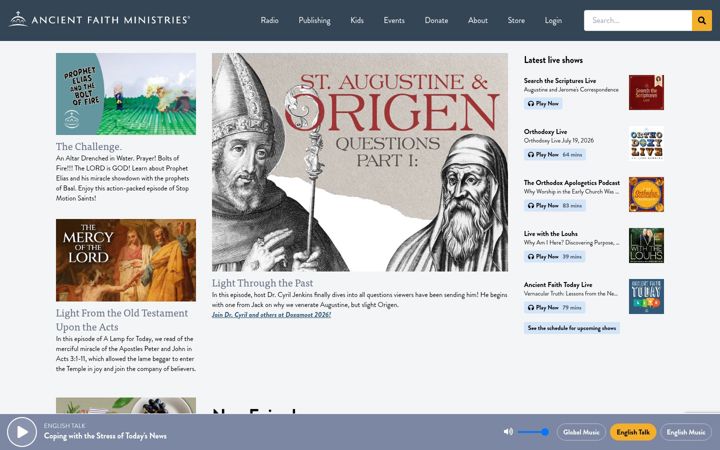
Task: Play Now for Orthodoxy Live
Action: [554, 154]
